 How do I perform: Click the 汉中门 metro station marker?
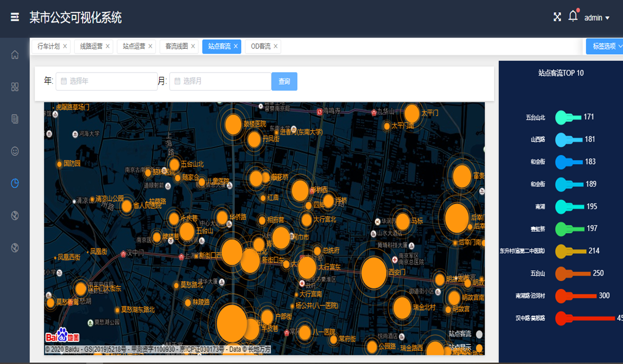click(x=123, y=254)
